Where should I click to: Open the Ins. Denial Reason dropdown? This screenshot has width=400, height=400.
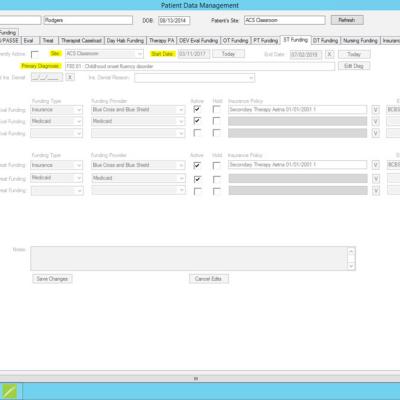tap(195, 78)
